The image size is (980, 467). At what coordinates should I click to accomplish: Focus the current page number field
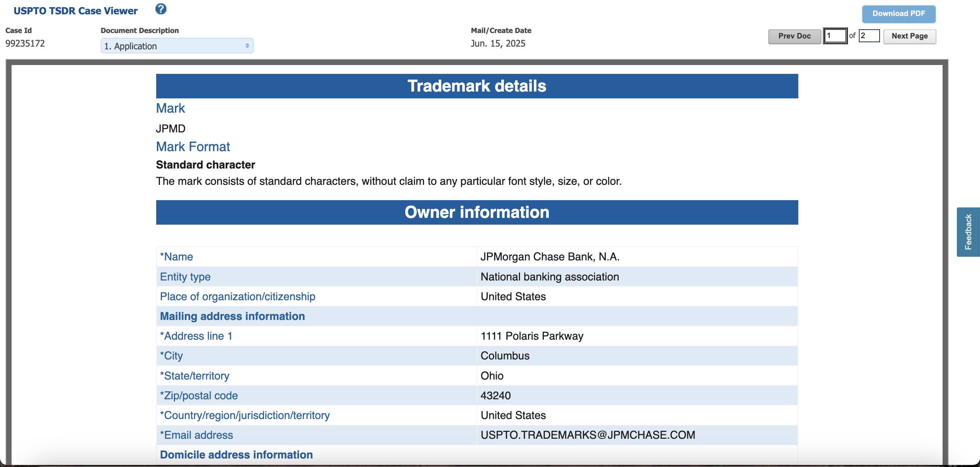835,36
